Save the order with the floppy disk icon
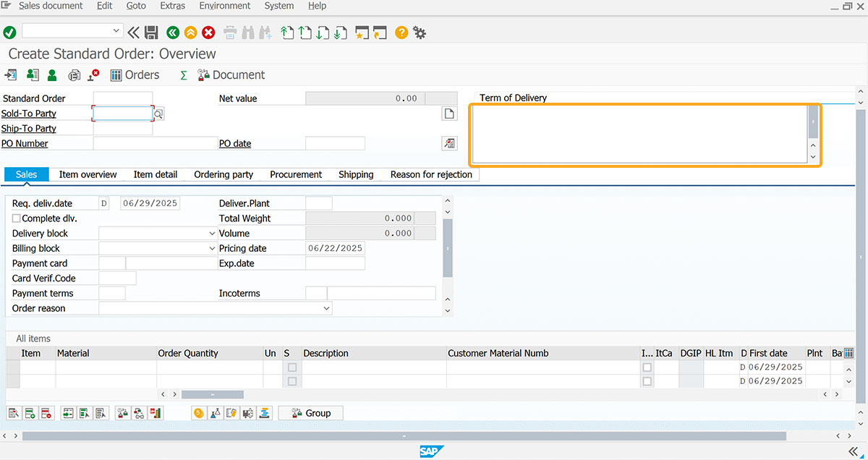Image resolution: width=868 pixels, height=460 pixels. (x=151, y=32)
